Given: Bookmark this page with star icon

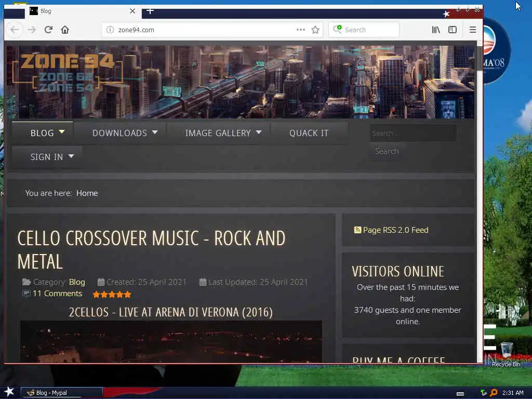Looking at the screenshot, I should click(x=315, y=30).
